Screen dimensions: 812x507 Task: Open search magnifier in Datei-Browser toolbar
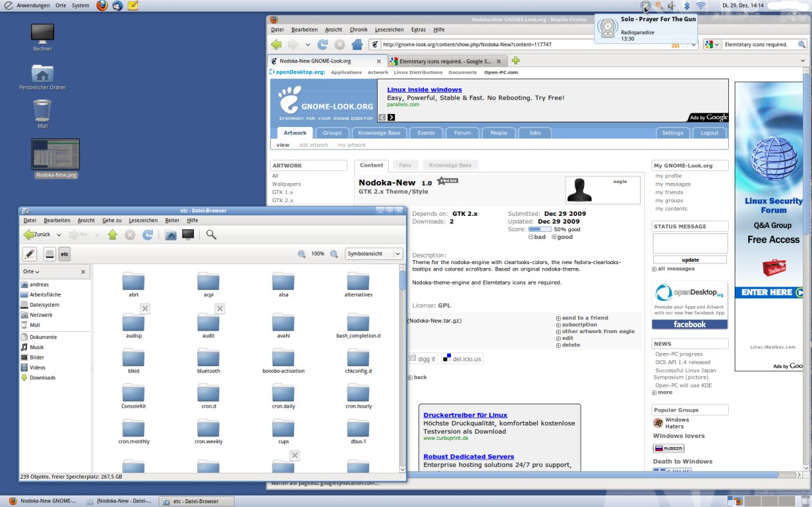(x=211, y=234)
